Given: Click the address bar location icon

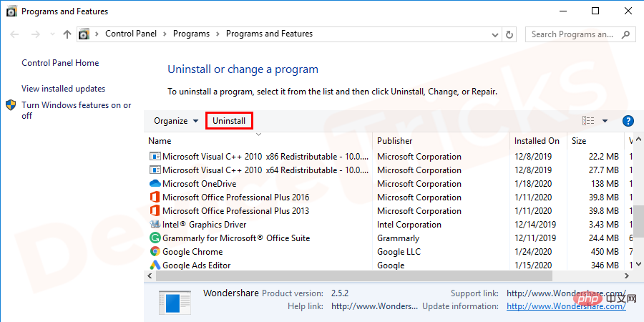Looking at the screenshot, I should [x=84, y=34].
